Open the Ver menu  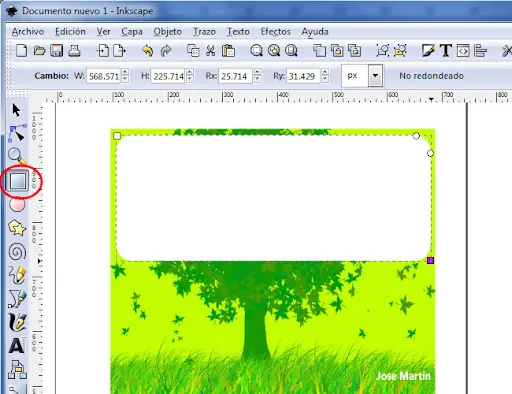(103, 32)
